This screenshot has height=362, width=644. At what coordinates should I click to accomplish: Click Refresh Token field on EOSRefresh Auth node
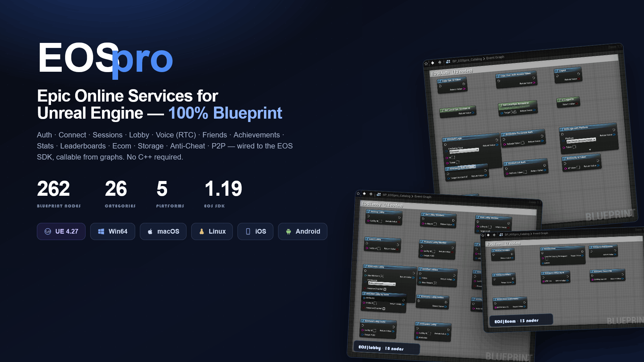click(525, 172)
